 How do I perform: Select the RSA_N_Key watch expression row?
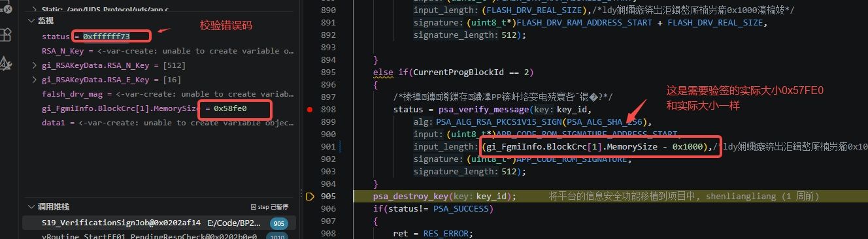(159, 51)
